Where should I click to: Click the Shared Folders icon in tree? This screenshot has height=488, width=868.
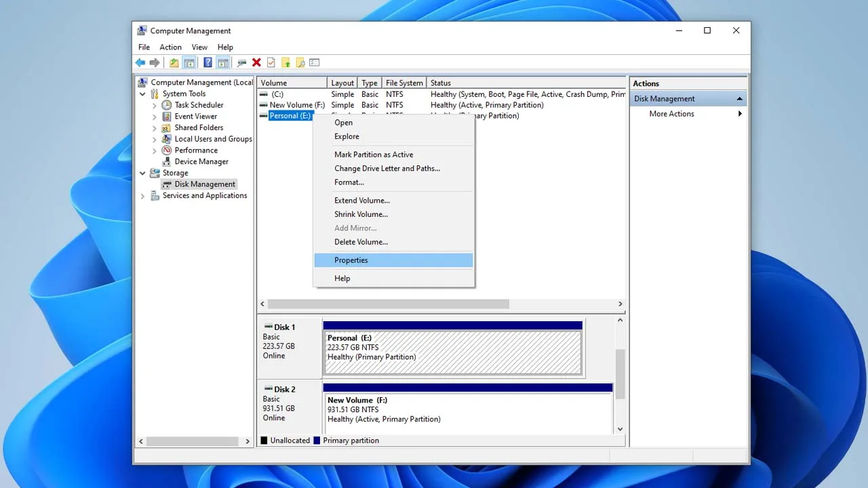167,127
